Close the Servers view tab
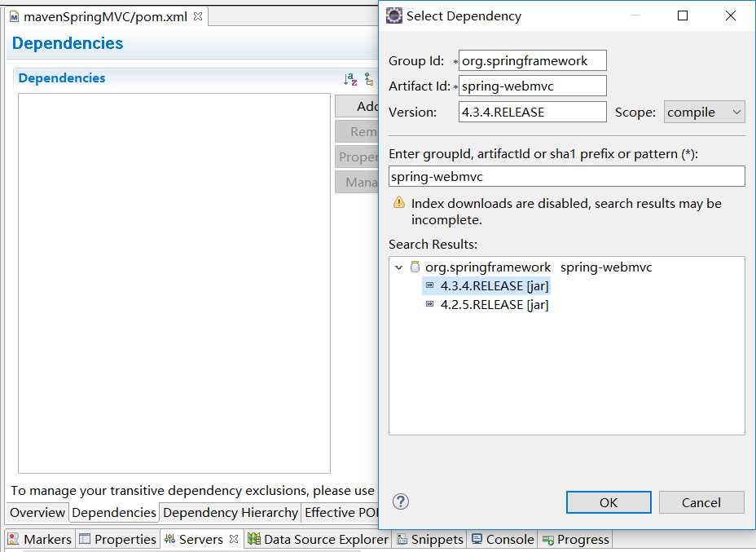 234,538
